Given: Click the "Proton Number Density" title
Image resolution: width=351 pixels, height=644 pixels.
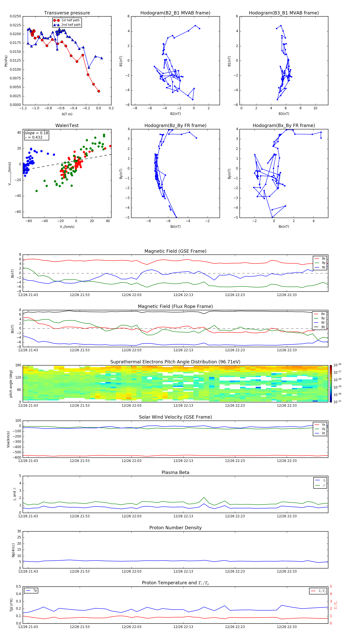Looking at the screenshot, I should coord(175,528).
